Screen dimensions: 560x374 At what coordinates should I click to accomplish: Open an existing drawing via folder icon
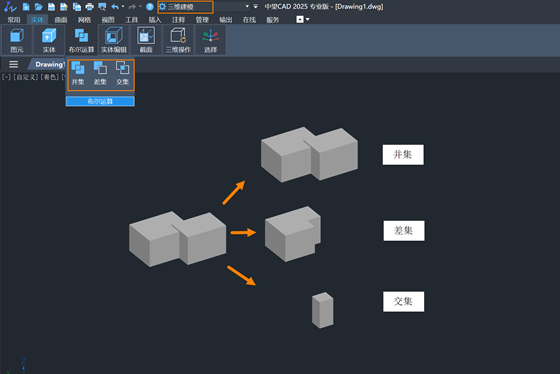pyautogui.click(x=39, y=6)
